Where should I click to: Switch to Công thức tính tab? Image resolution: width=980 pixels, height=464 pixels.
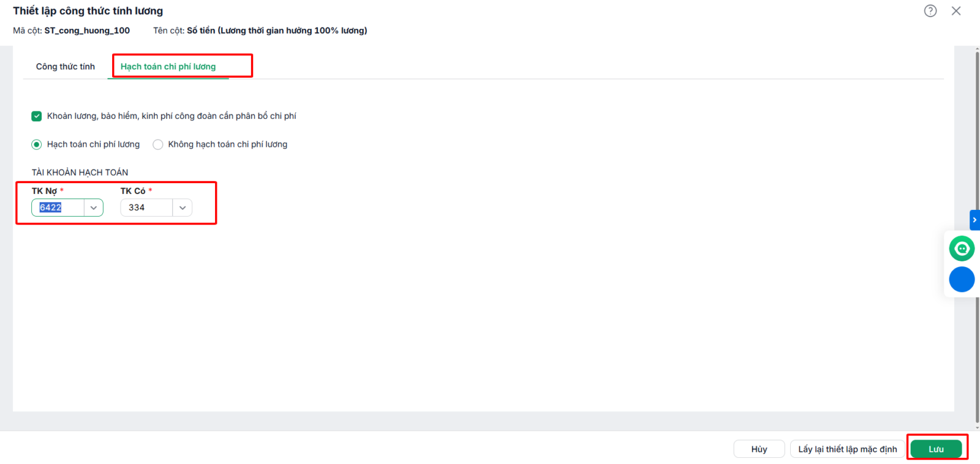[x=66, y=66]
